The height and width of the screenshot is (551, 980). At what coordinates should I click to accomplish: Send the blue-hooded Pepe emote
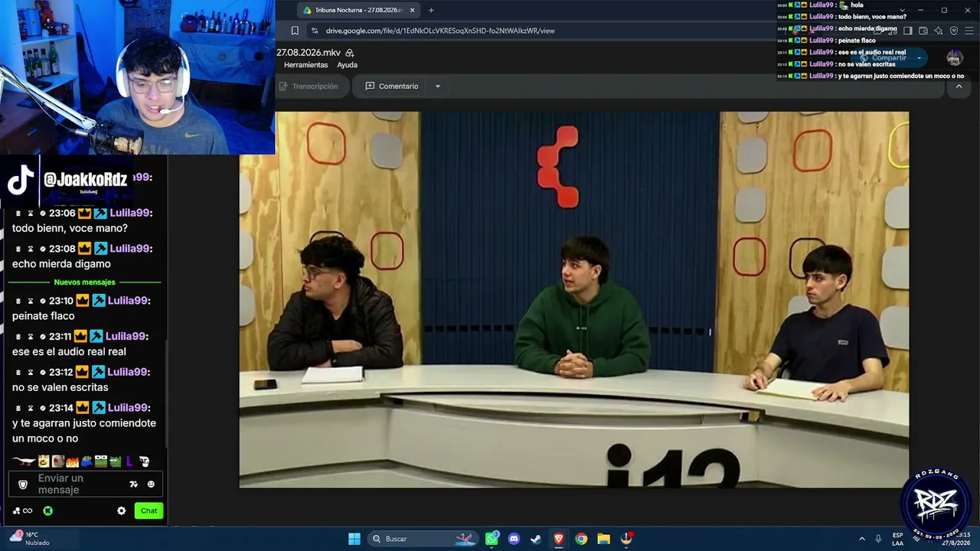87,461
